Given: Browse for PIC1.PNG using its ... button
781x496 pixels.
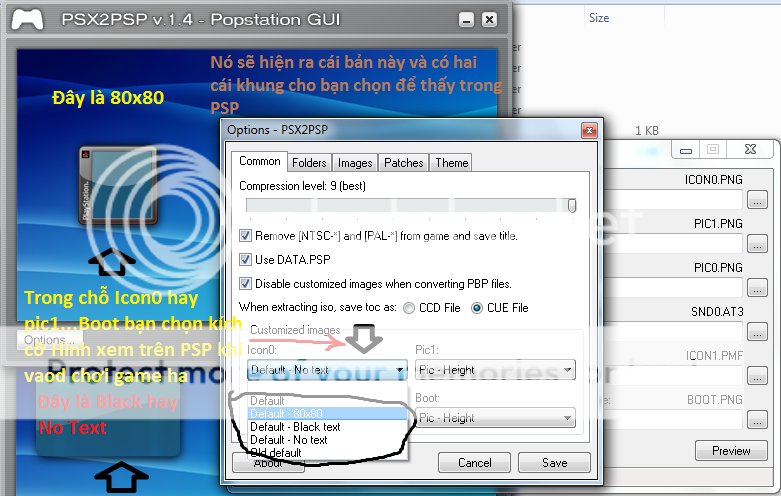Looking at the screenshot, I should pos(757,244).
